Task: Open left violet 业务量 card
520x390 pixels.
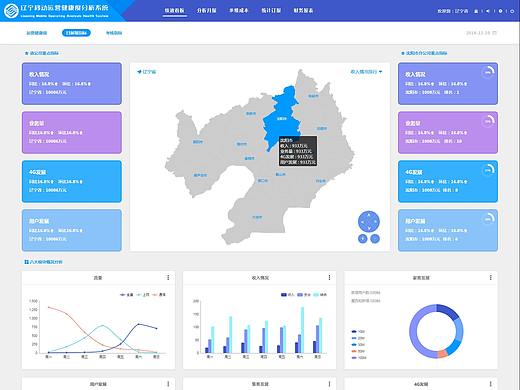Action: point(72,132)
